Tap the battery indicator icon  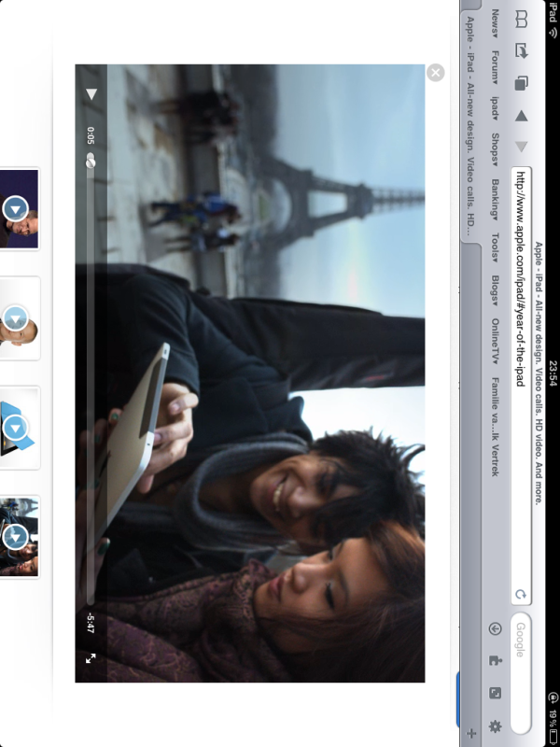point(553,739)
